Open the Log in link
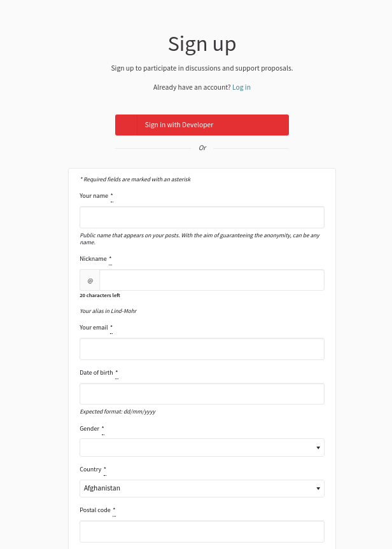Image resolution: width=392 pixels, height=549 pixels. [241, 87]
